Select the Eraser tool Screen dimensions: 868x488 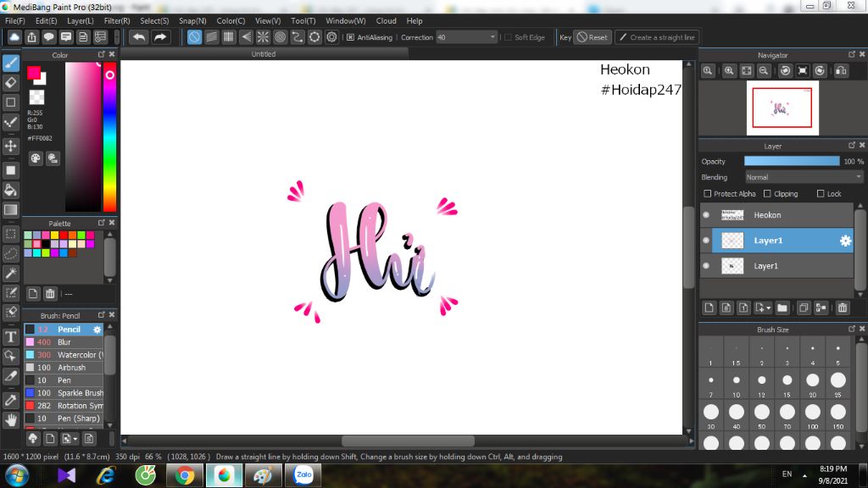10,83
